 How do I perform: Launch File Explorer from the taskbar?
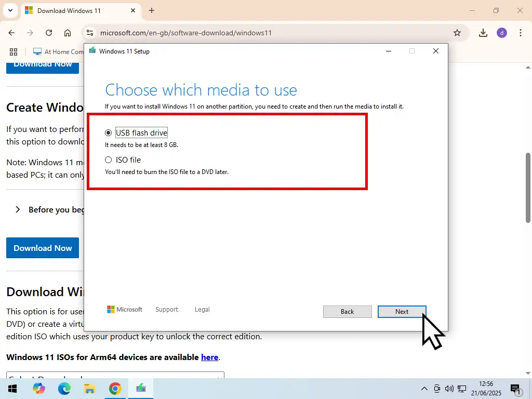pyautogui.click(x=89, y=389)
